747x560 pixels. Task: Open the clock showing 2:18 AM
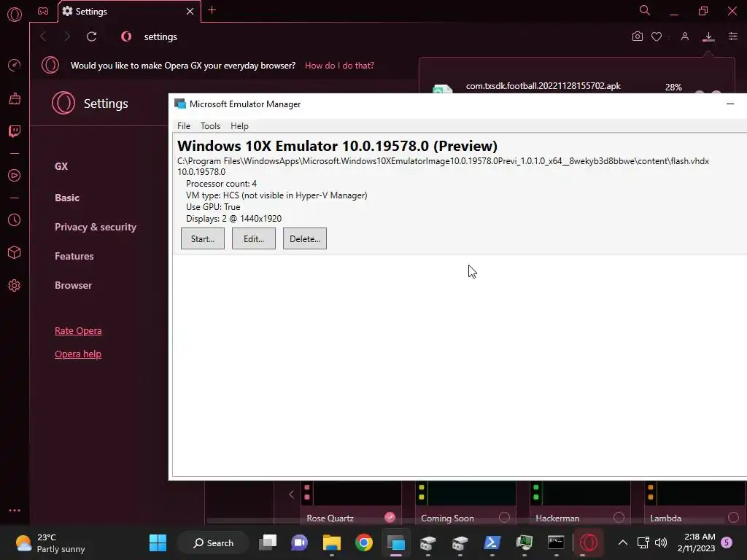coord(696,542)
